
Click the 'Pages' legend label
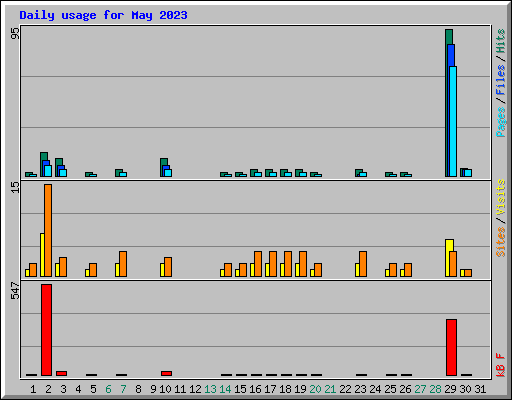click(x=500, y=122)
